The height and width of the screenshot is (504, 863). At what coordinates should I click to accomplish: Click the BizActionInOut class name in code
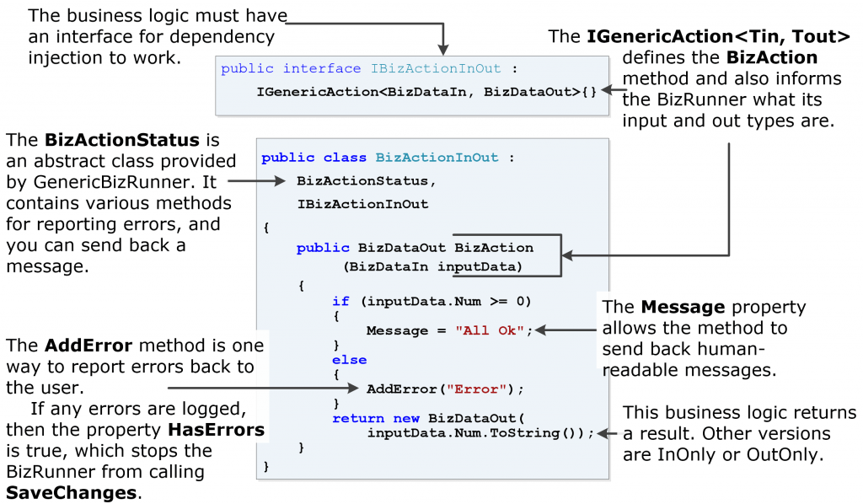pyautogui.click(x=435, y=157)
